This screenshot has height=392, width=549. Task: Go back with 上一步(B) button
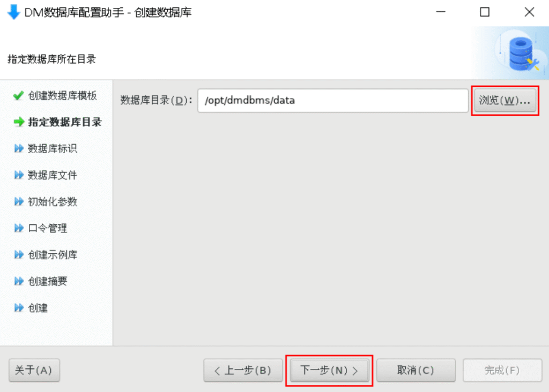[x=243, y=370]
